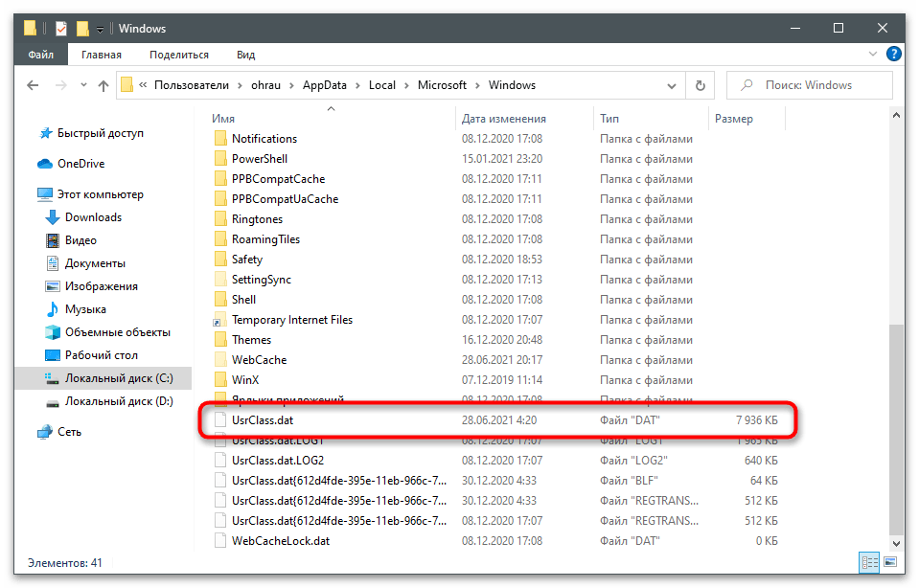Image resolution: width=919 pixels, height=588 pixels.
Task: Go back with the left arrow
Action: pyautogui.click(x=33, y=85)
